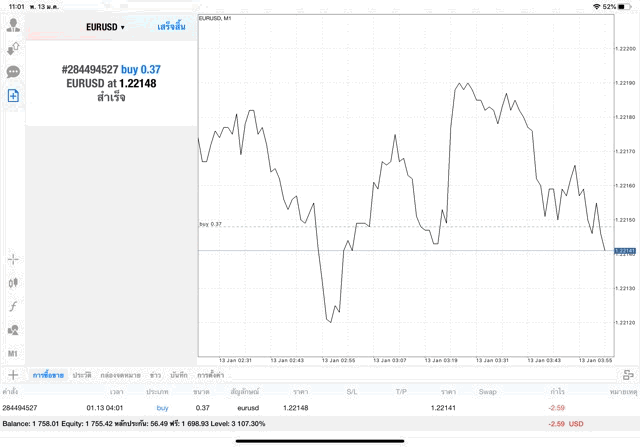
Task: Tap the 01.13 04:01 time cell
Action: (104, 408)
